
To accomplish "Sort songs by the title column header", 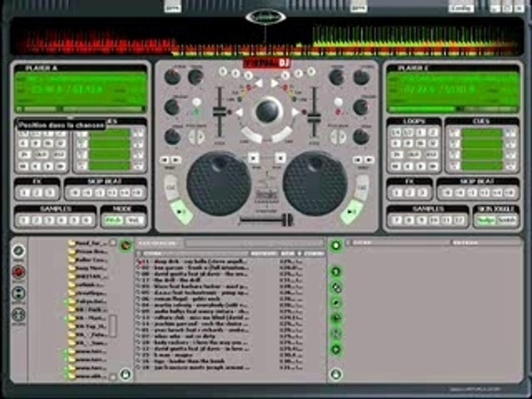I will (195, 254).
